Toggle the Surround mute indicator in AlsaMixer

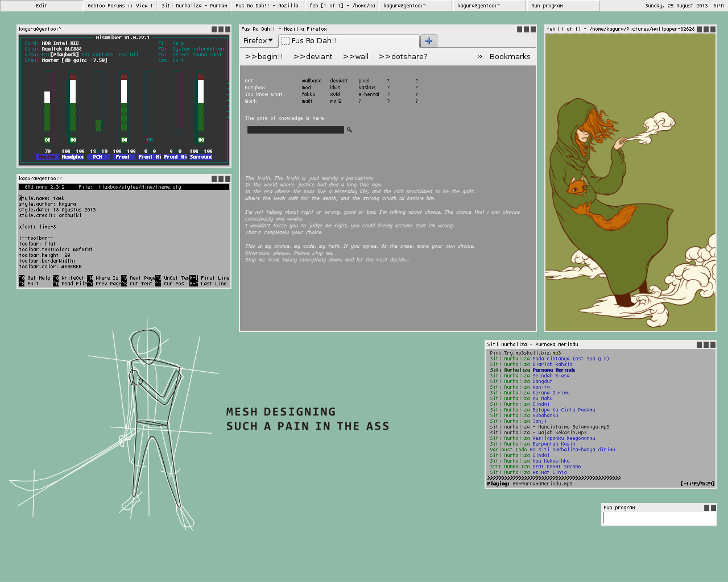(201, 140)
